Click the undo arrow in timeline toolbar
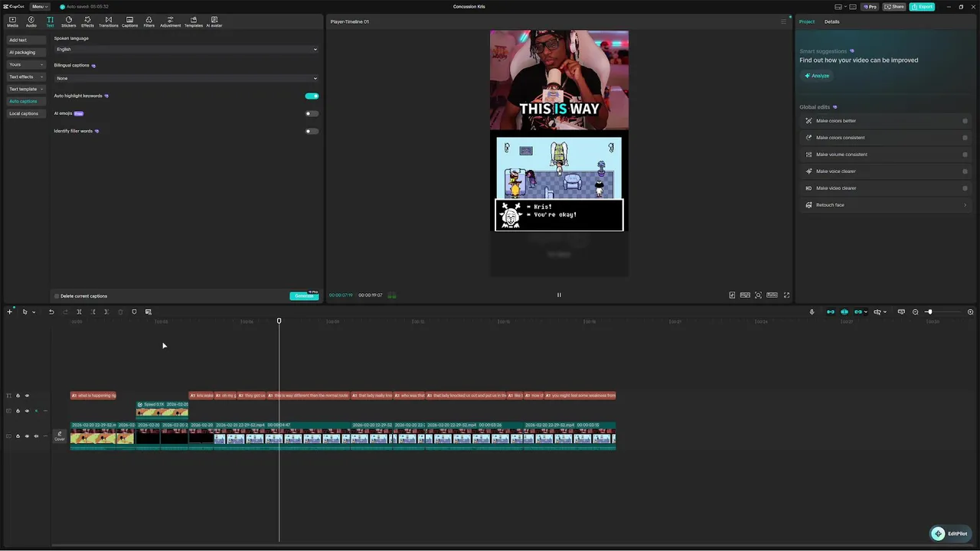The width and height of the screenshot is (980, 551). (51, 312)
